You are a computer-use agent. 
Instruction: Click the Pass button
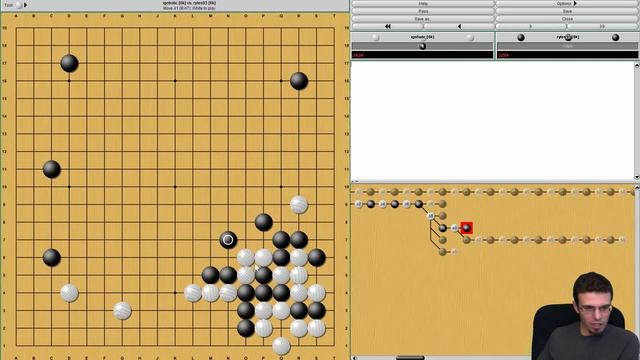[423, 11]
